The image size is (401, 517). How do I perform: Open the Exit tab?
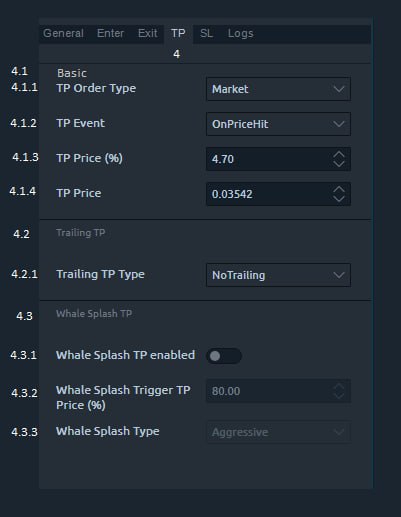click(x=147, y=33)
